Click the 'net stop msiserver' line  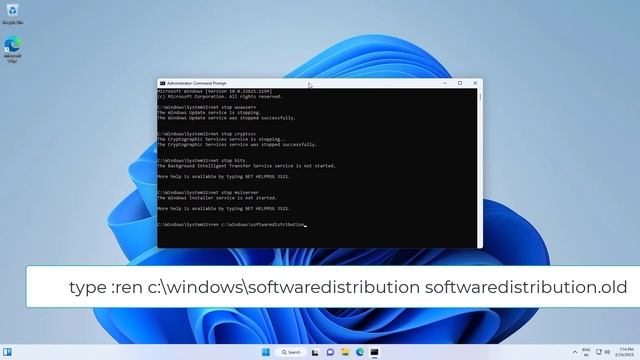pyautogui.click(x=208, y=192)
